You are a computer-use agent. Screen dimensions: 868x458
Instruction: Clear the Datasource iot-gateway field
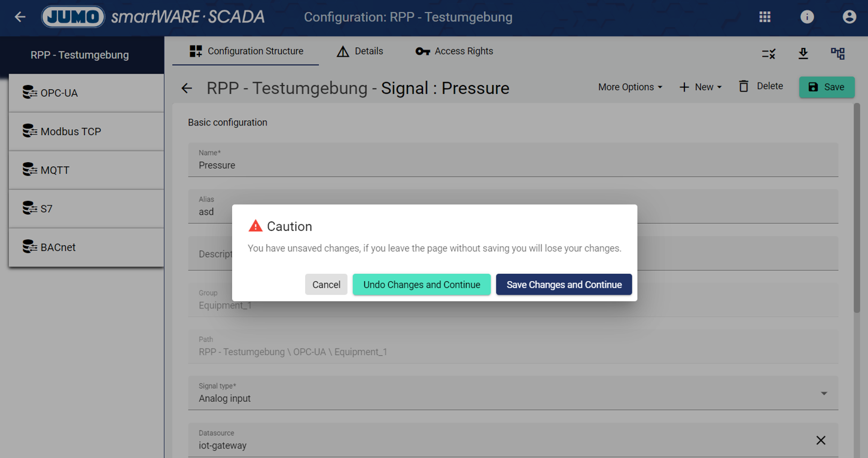point(821,441)
